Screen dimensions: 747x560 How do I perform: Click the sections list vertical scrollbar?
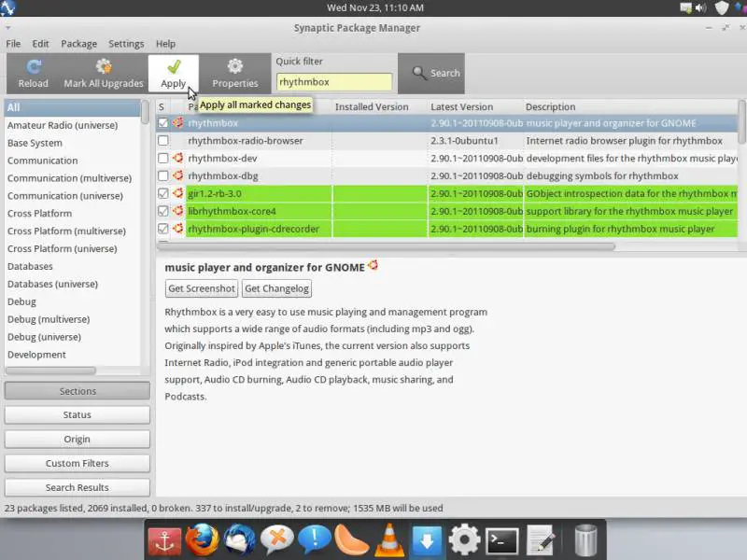[145, 112]
